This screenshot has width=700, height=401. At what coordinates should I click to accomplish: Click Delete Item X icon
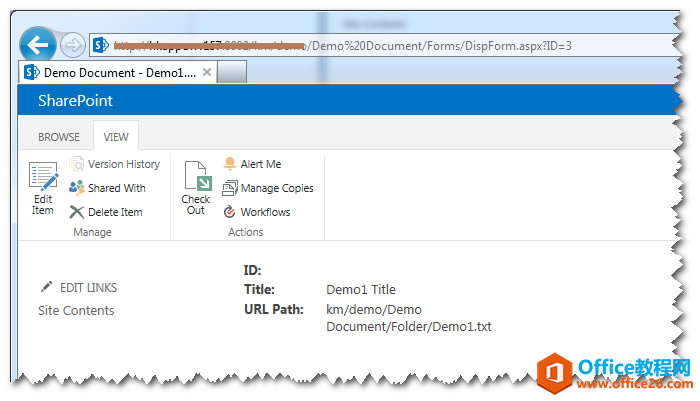pyautogui.click(x=76, y=212)
